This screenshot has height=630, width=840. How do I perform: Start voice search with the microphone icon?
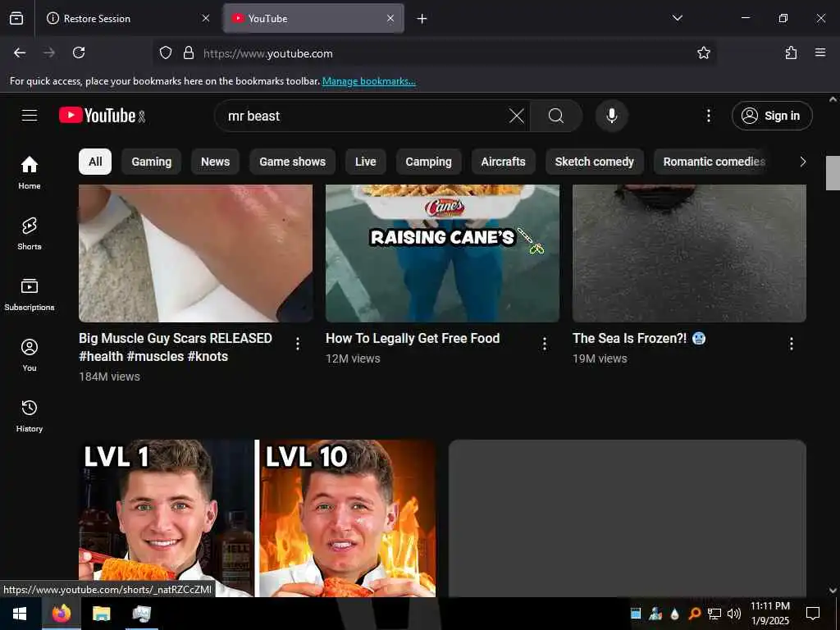tap(611, 116)
